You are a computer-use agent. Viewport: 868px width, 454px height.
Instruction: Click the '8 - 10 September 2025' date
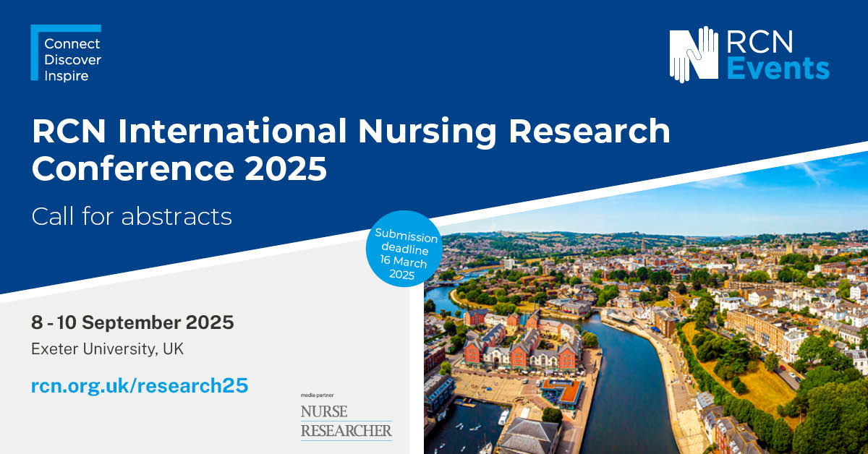click(132, 322)
